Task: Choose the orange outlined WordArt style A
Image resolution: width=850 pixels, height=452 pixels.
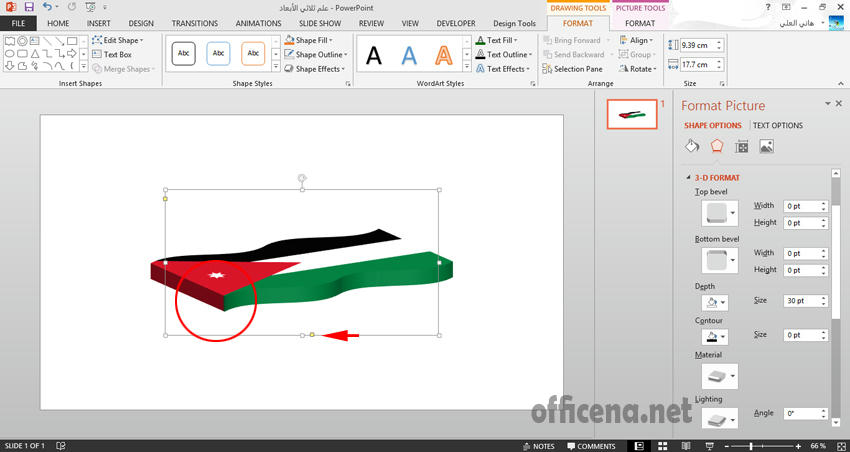Action: 443,55
